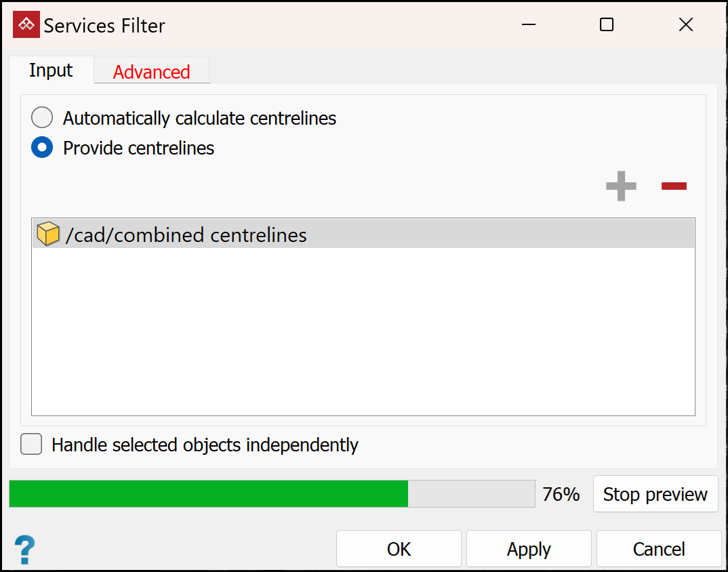Close the Services Filter dialog
This screenshot has height=572, width=728.
click(x=685, y=25)
